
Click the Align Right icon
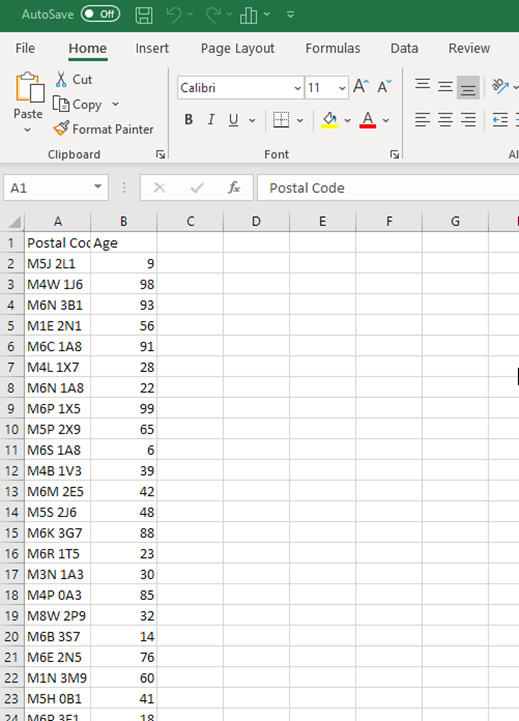pyautogui.click(x=468, y=120)
